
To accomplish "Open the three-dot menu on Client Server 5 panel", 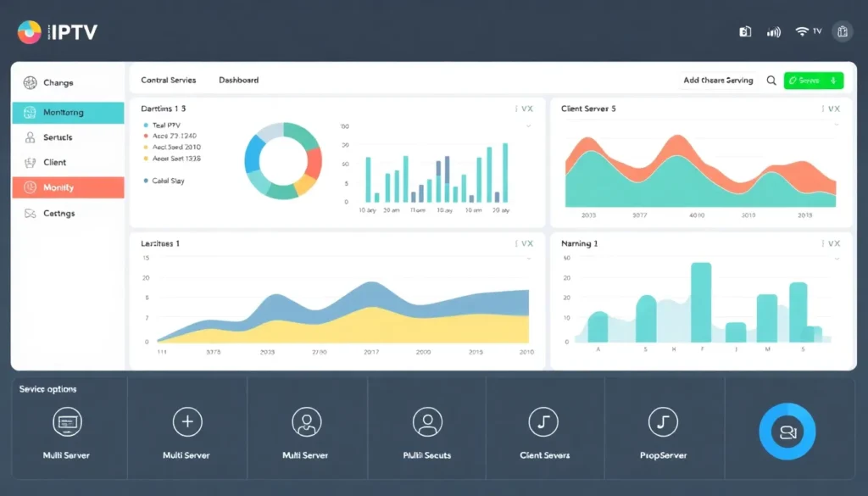I will [821, 109].
